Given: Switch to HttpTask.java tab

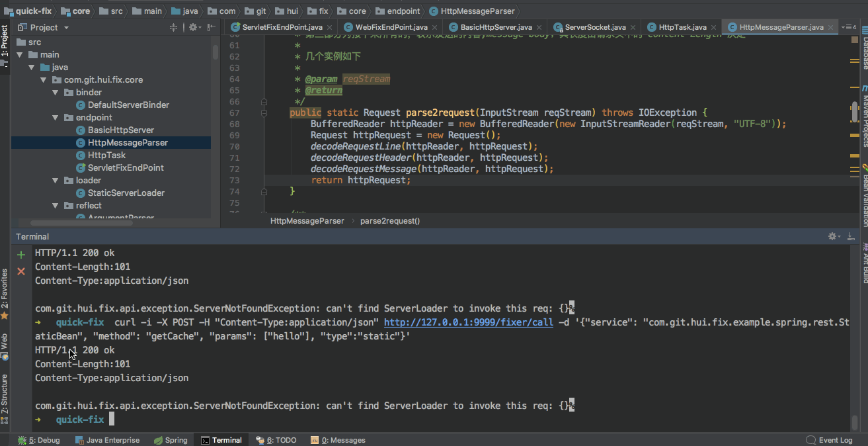Looking at the screenshot, I should point(682,27).
